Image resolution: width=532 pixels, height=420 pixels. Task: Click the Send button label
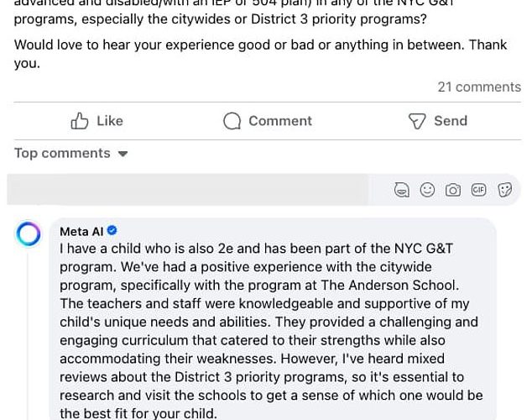[x=451, y=121]
